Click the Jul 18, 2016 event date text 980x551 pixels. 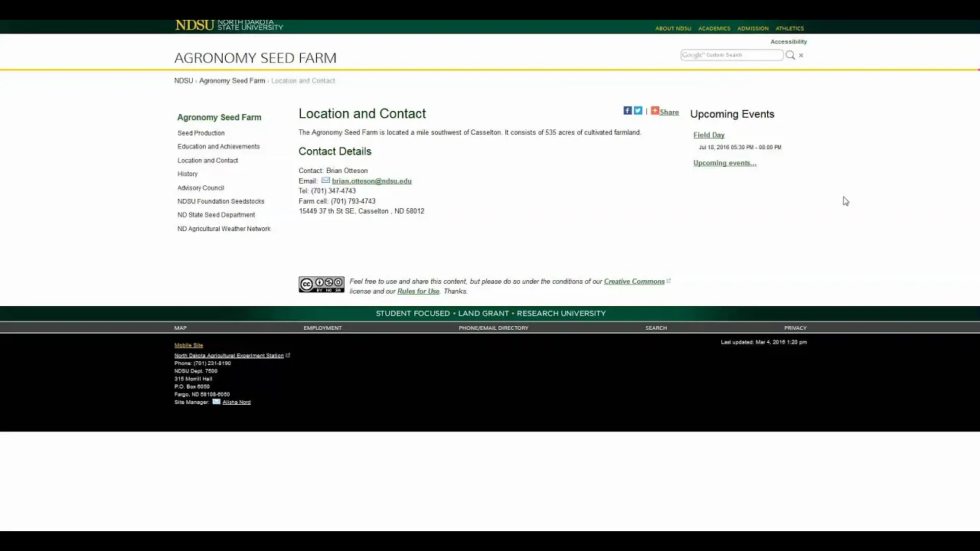click(740, 147)
